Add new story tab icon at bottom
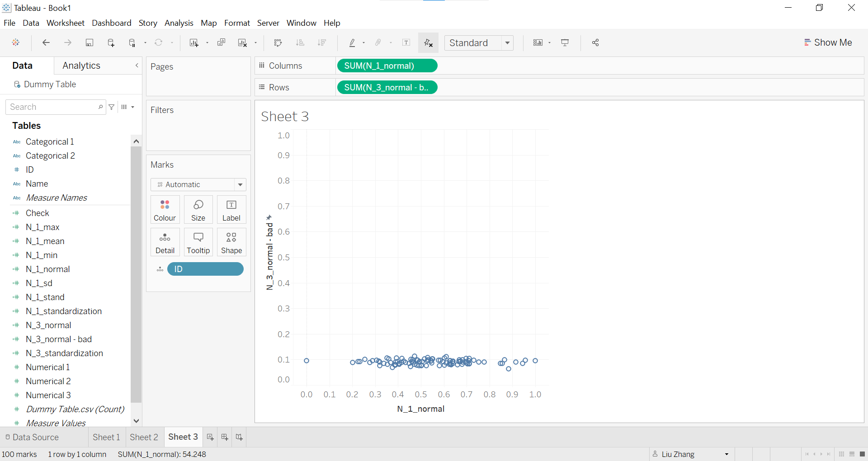 pos(239,437)
